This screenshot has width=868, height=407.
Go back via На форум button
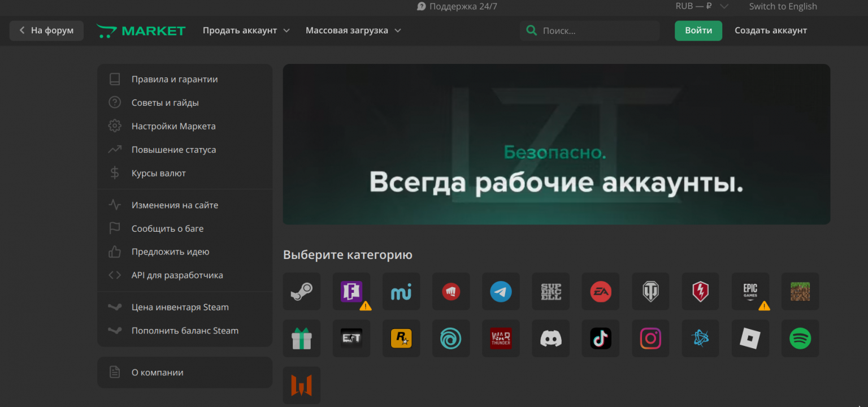[x=46, y=31]
